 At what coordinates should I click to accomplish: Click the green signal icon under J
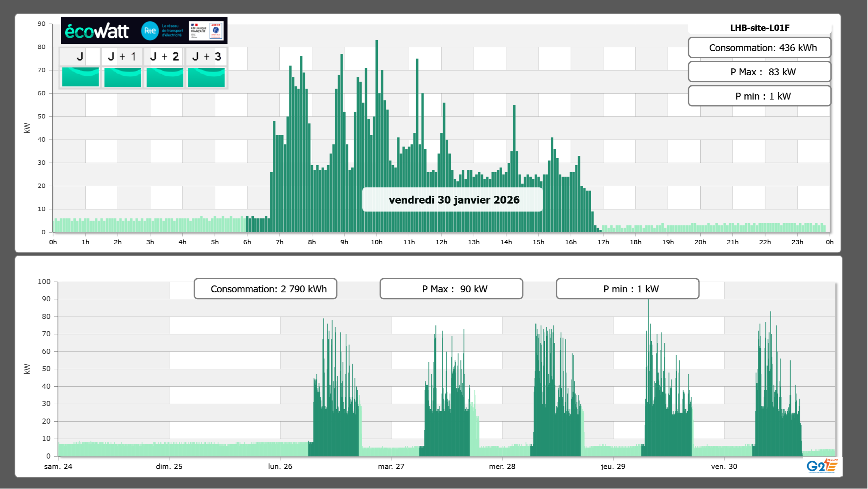pos(80,77)
